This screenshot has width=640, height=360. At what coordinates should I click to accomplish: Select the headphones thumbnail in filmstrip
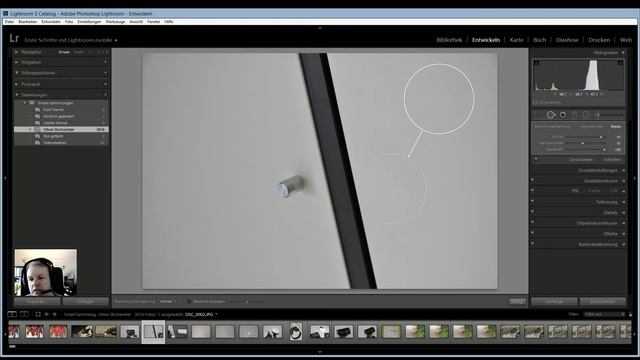[296, 332]
